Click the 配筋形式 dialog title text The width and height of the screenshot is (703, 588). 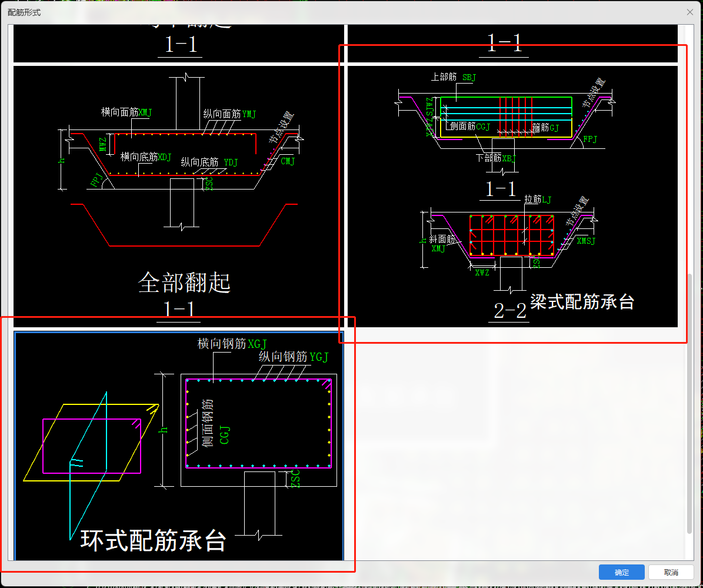(x=24, y=12)
